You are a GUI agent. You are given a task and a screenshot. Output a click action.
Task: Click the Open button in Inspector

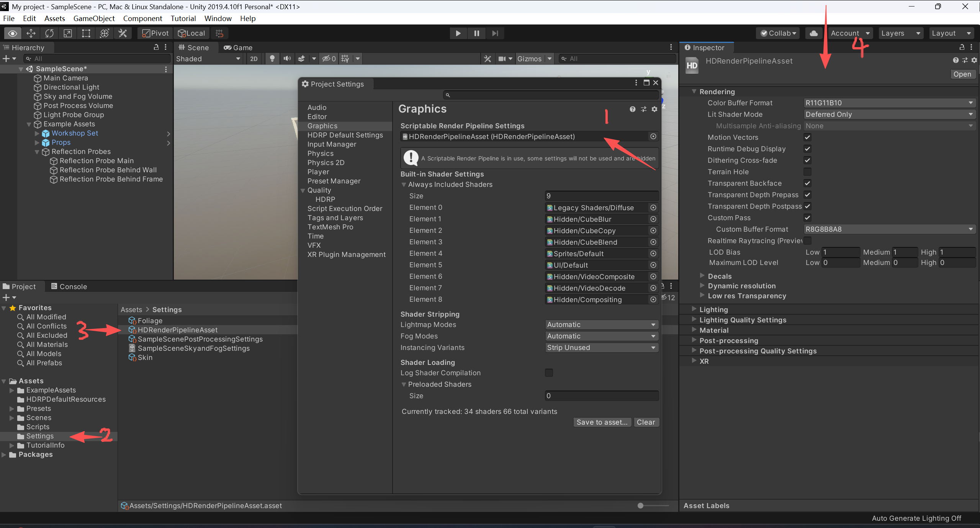coord(962,74)
